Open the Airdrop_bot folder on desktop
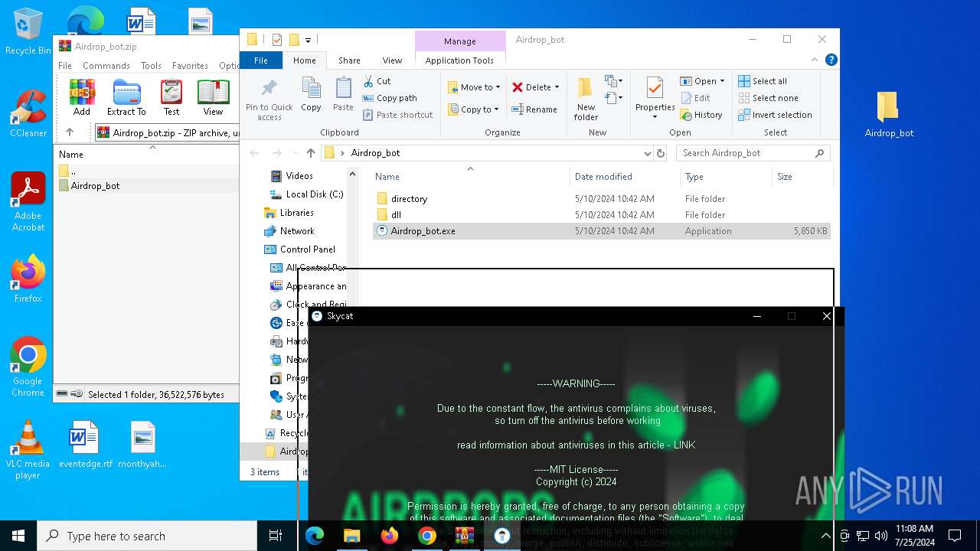The height and width of the screenshot is (551, 980). pos(889,113)
